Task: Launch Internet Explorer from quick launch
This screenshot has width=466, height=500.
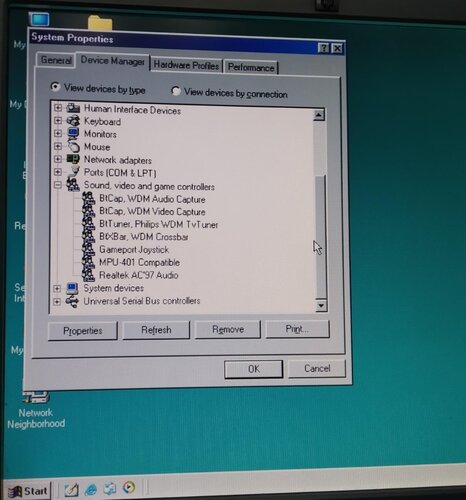Action: [91, 489]
